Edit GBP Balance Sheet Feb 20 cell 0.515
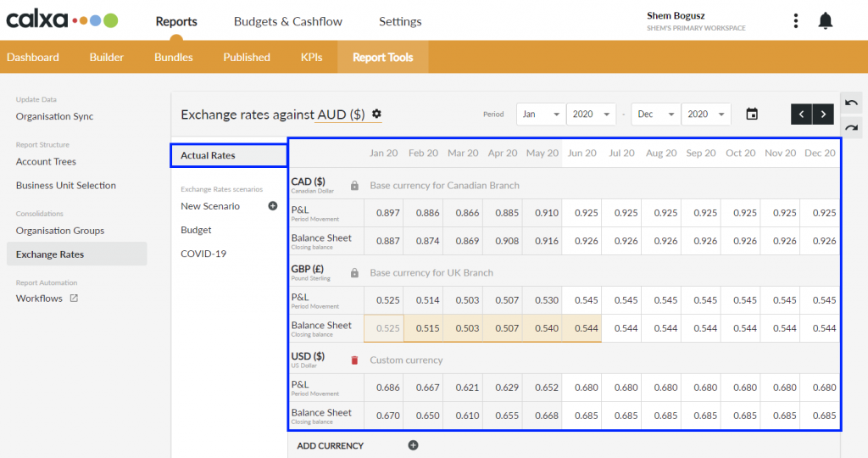This screenshot has width=868, height=458. tap(424, 328)
